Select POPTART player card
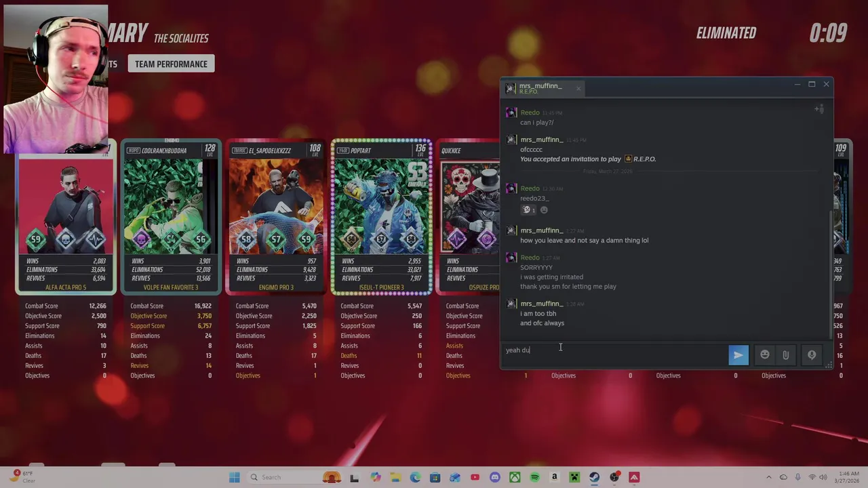The width and height of the screenshot is (868, 488). pos(381,217)
